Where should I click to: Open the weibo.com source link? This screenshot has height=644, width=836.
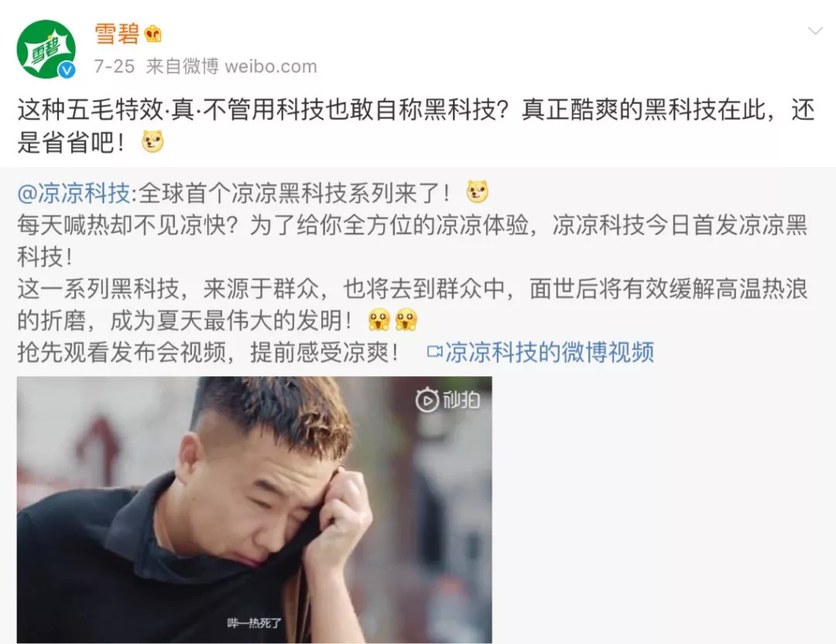tap(271, 67)
